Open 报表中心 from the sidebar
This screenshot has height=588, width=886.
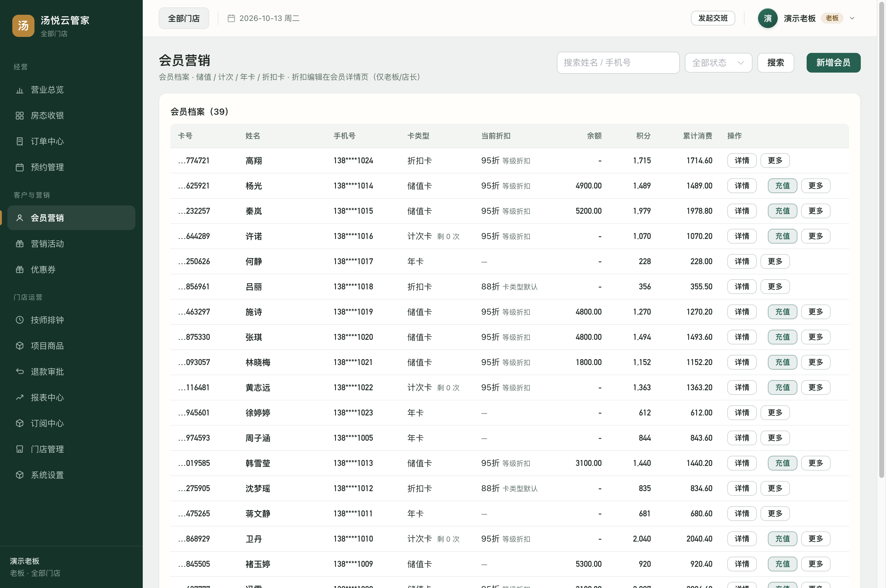pyautogui.click(x=71, y=398)
